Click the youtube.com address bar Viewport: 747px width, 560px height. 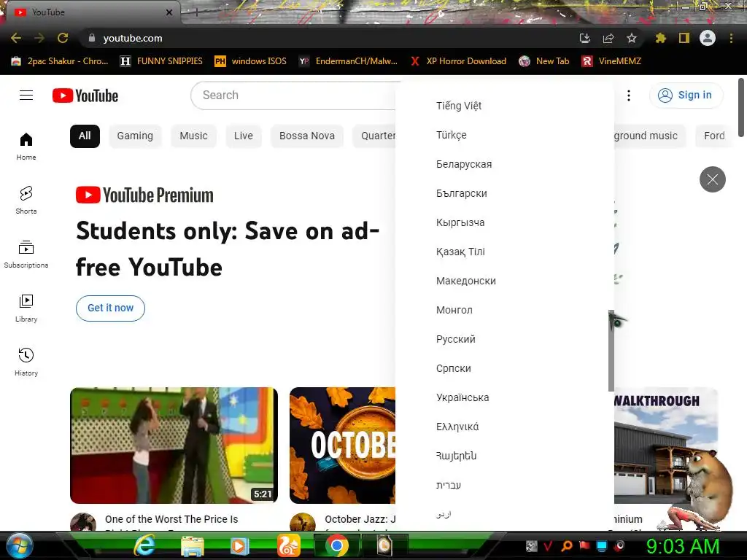329,38
